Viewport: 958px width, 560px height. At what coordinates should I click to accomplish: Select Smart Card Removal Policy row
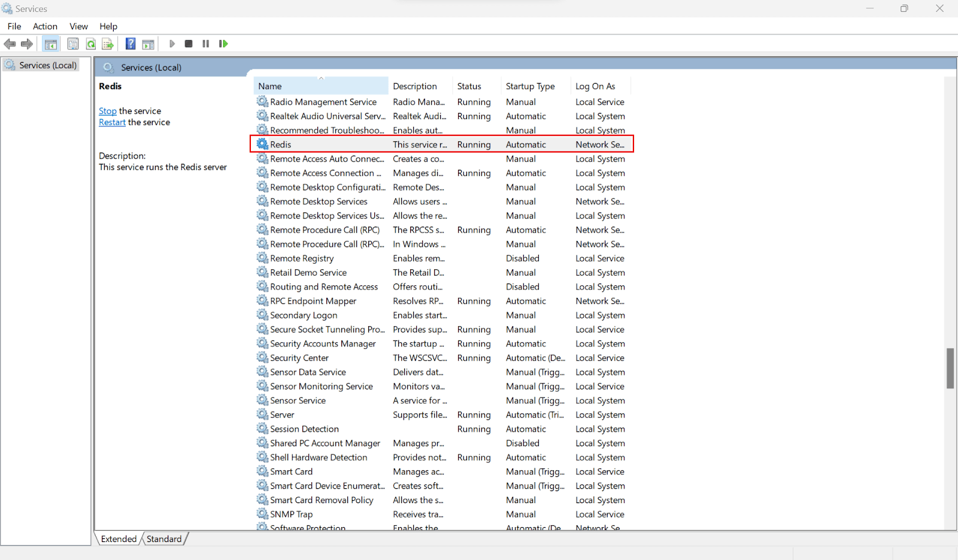[443, 500]
